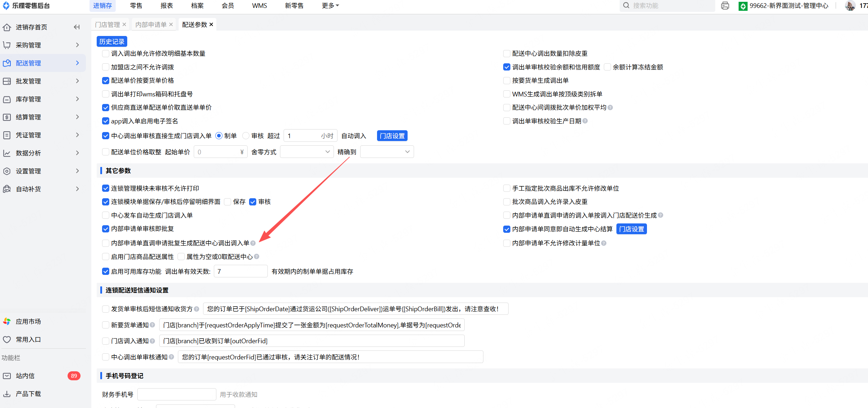Click the 站内信 envelope icon
This screenshot has width=868, height=408.
pyautogui.click(x=7, y=376)
